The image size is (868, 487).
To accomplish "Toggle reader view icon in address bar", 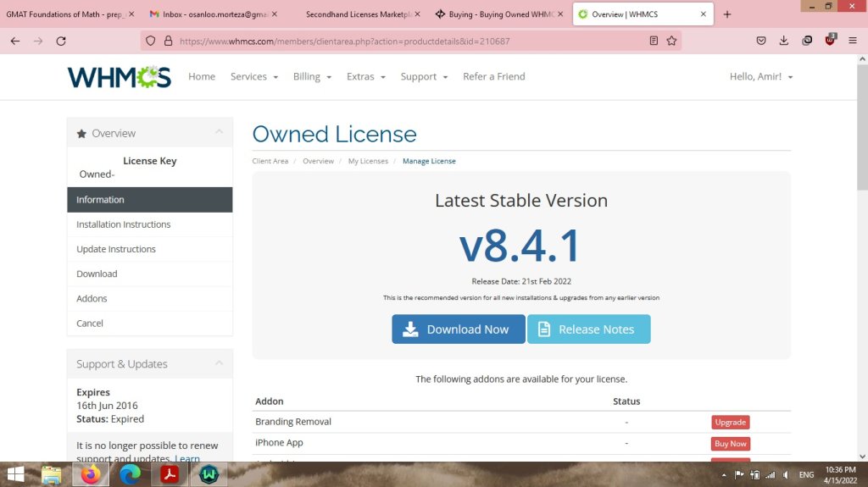I will pos(654,41).
